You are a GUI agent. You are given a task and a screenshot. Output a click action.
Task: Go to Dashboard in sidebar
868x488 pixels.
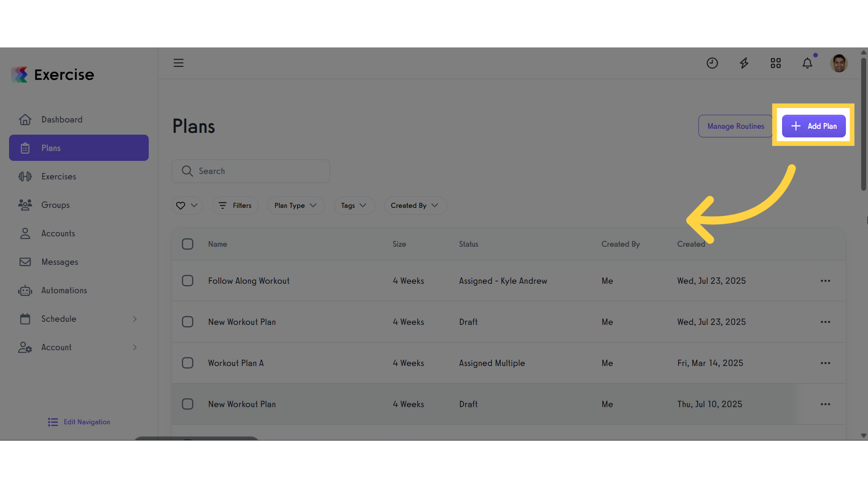tap(79, 120)
